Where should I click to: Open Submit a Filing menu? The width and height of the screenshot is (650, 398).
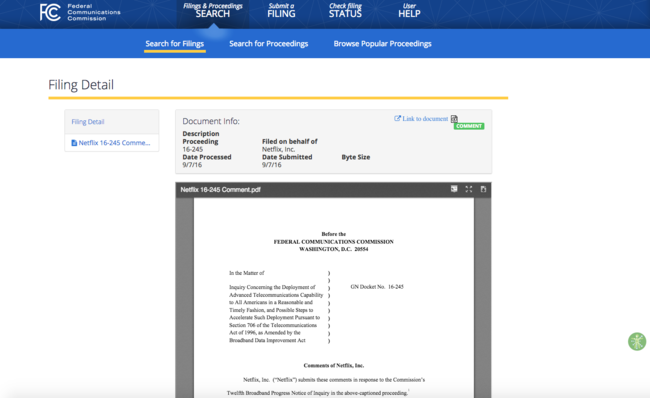pyautogui.click(x=281, y=11)
